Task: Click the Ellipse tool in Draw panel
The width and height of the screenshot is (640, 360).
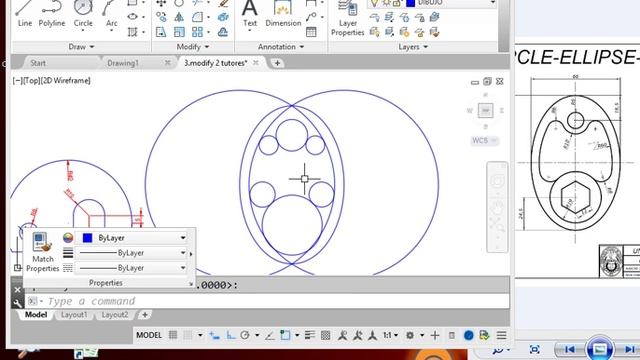Action: (132, 17)
